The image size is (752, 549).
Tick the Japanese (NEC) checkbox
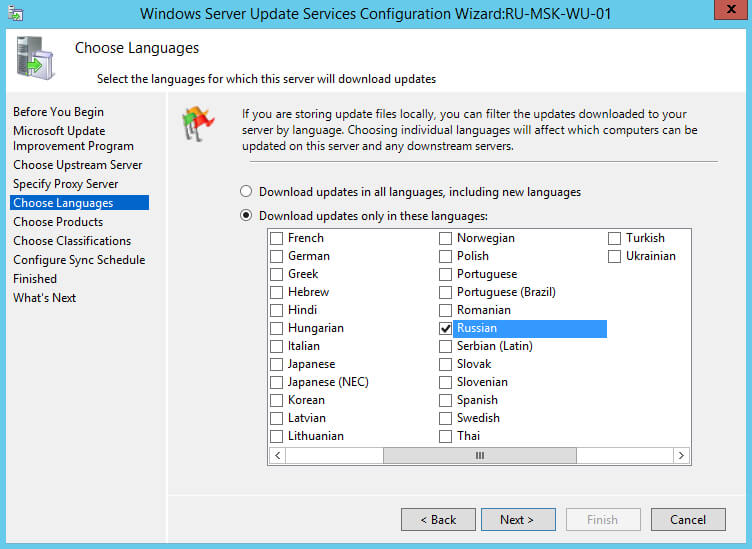(277, 382)
